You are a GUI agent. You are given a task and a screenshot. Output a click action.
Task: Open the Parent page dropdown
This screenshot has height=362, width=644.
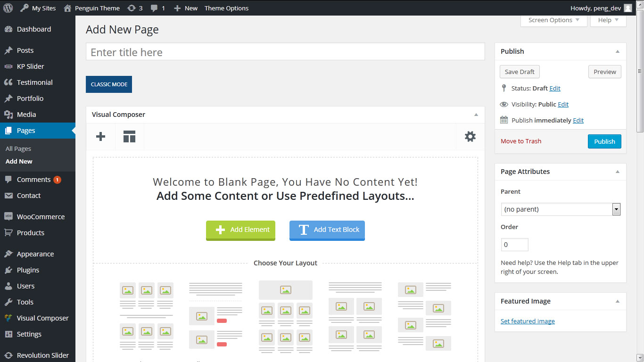(560, 209)
